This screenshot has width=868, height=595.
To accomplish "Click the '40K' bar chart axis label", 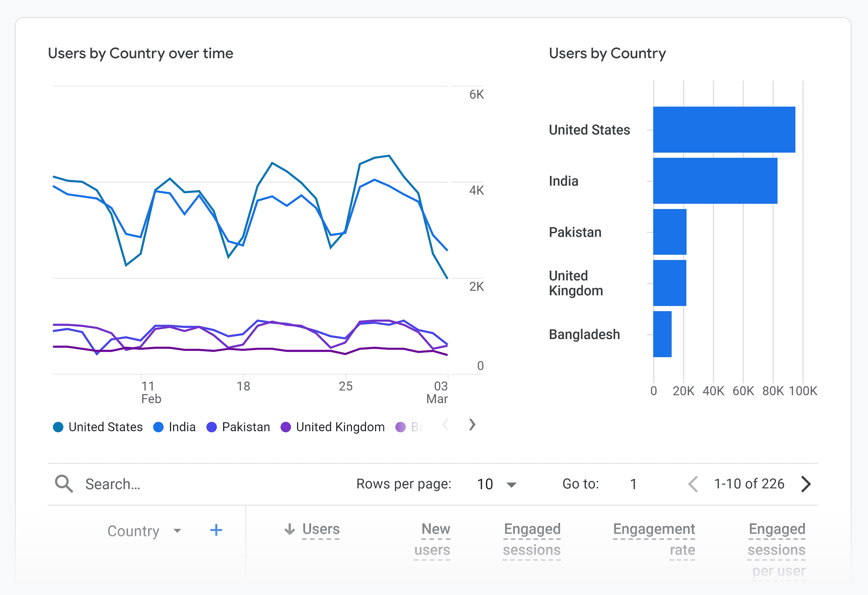I will (713, 391).
